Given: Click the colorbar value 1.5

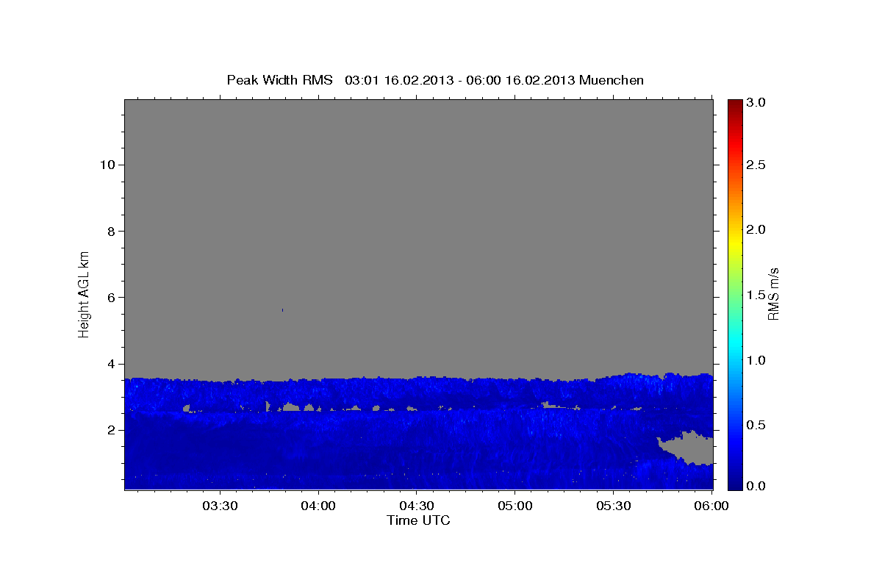Looking at the screenshot, I should pos(757,295).
